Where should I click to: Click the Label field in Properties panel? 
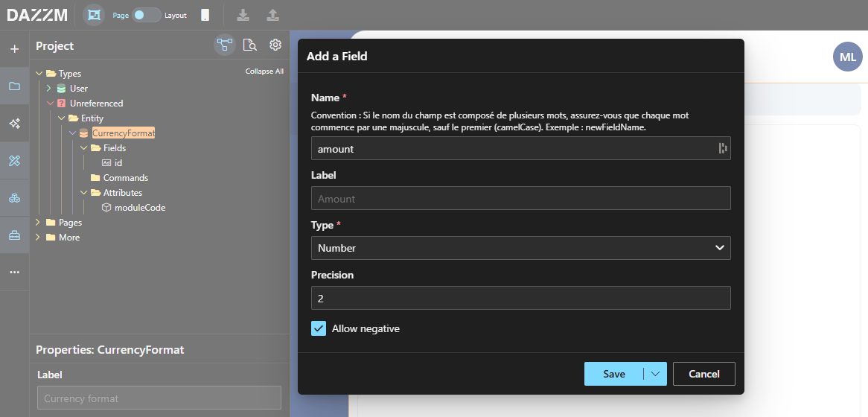tap(159, 398)
